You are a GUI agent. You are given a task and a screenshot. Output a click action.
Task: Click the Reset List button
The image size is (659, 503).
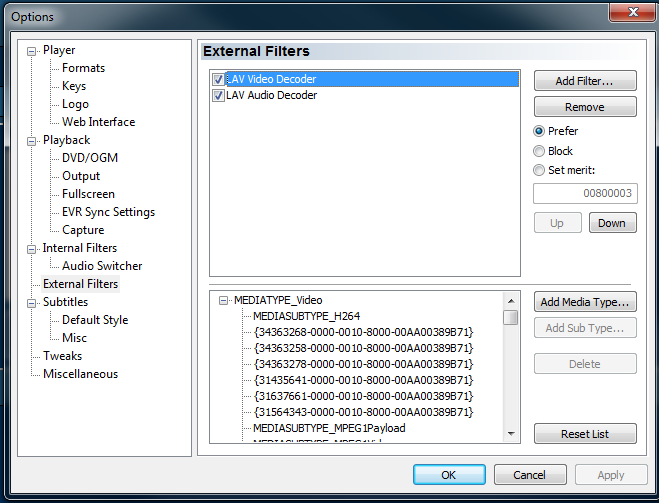click(x=584, y=434)
